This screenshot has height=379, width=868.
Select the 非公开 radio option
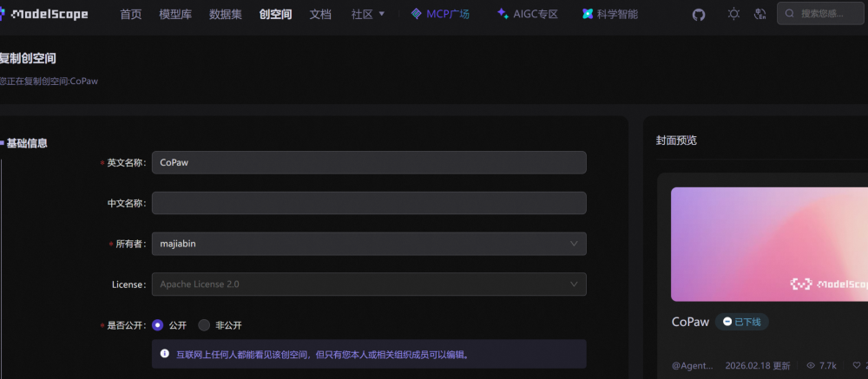[x=204, y=325]
